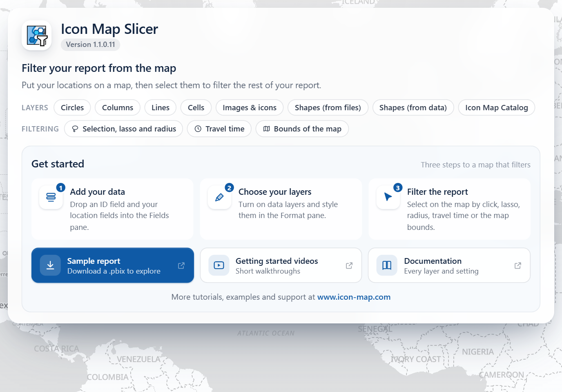Click the Version 1.1.0.11 badge
The width and height of the screenshot is (562, 392).
pos(90,45)
